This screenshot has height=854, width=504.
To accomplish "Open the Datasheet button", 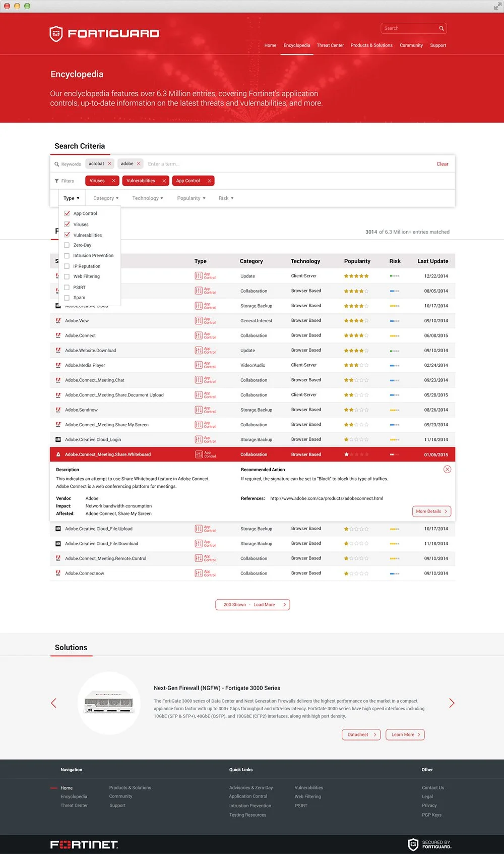I will [x=361, y=734].
